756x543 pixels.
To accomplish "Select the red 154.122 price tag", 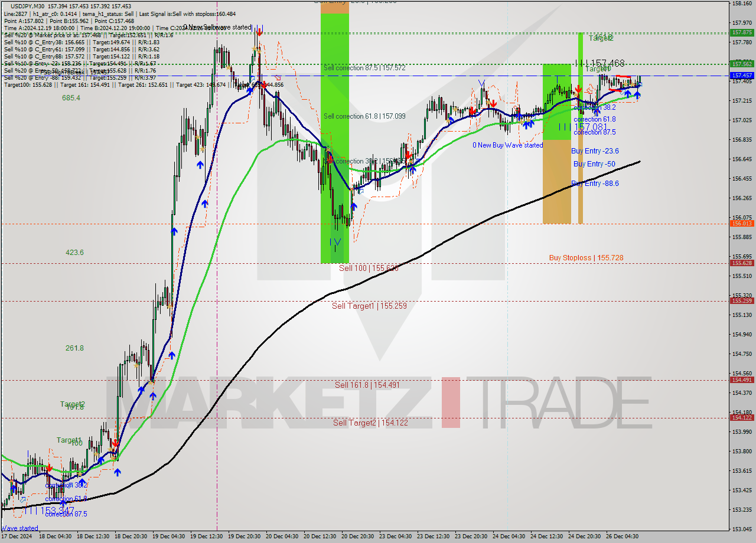I will (742, 418).
